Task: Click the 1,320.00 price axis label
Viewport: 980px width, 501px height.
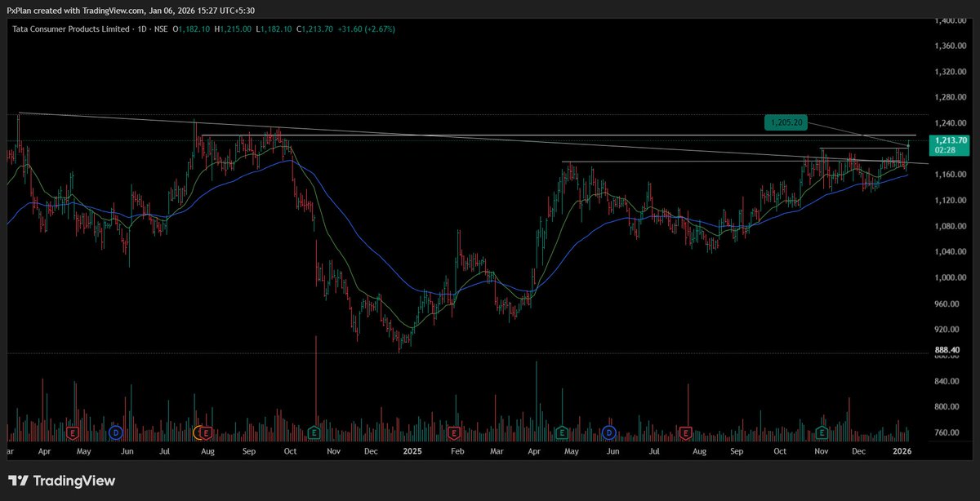Action: click(x=951, y=72)
